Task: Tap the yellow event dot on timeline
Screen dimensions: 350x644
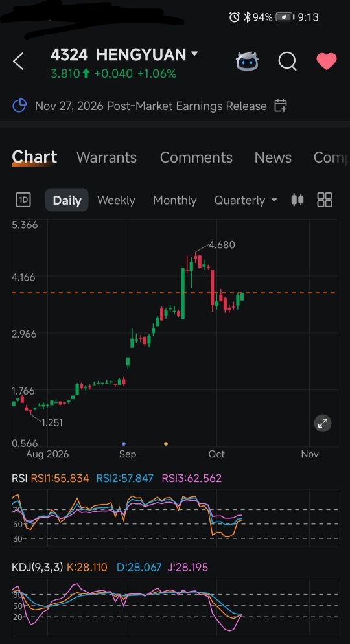Action: pyautogui.click(x=166, y=444)
